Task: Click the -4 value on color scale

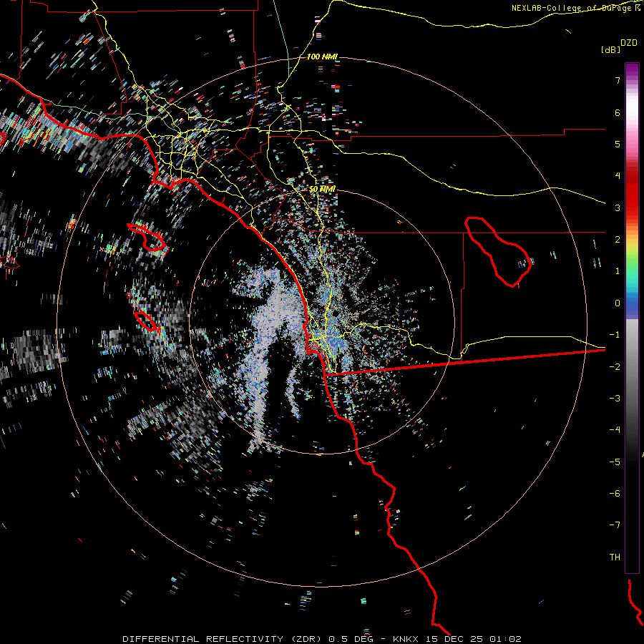Action: click(x=615, y=430)
